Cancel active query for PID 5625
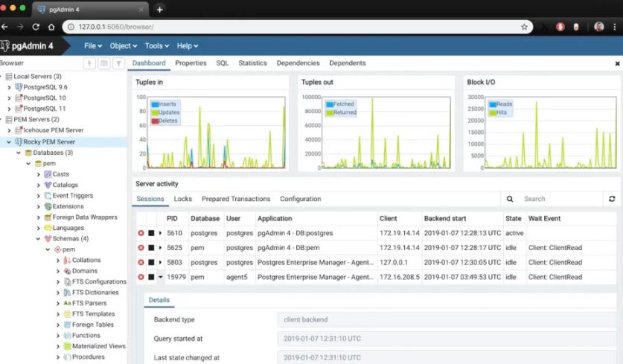The image size is (623, 364). click(151, 248)
